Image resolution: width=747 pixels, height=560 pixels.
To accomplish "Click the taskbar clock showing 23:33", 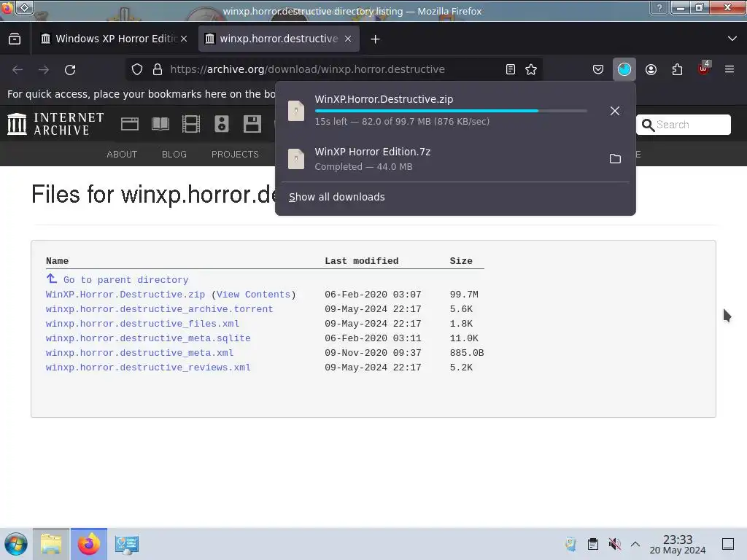I will tap(678, 544).
